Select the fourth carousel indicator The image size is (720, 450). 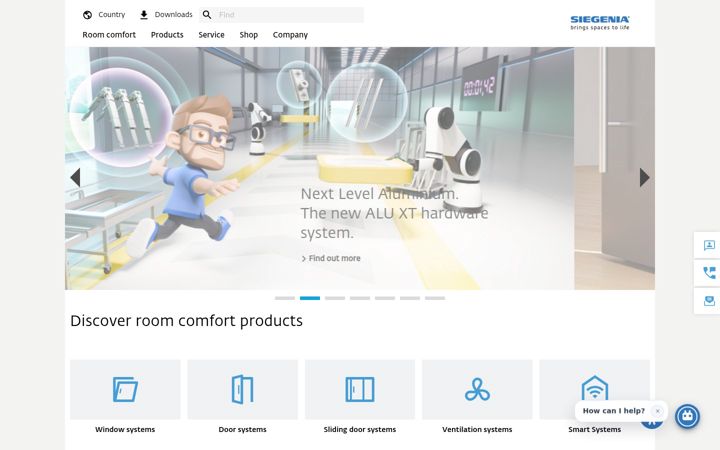point(360,298)
